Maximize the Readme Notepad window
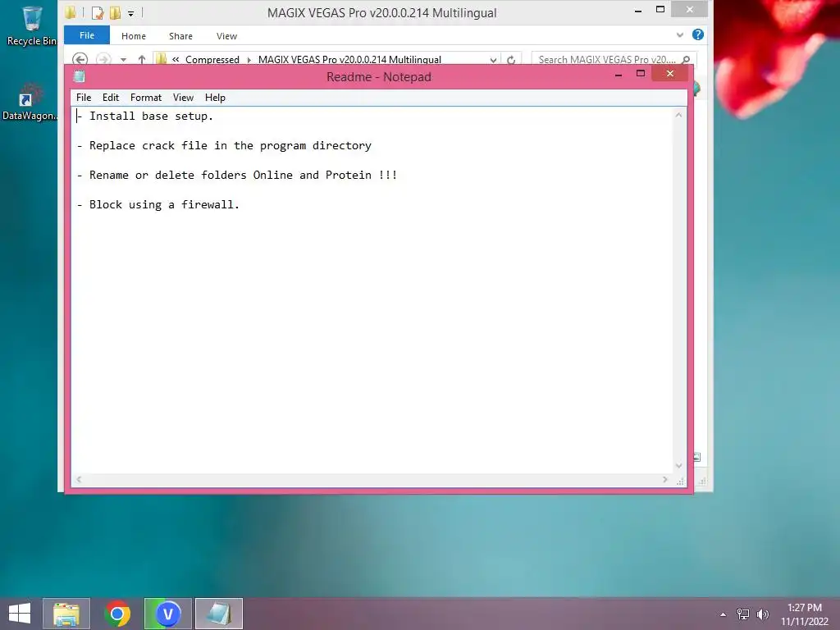The width and height of the screenshot is (840, 630). coord(640,73)
